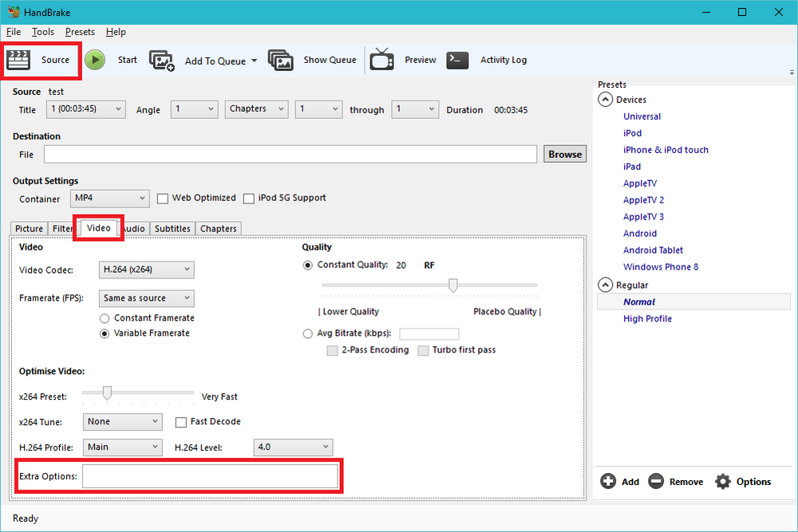This screenshot has height=532, width=798.
Task: Open the Video Codec dropdown
Action: pyautogui.click(x=146, y=270)
